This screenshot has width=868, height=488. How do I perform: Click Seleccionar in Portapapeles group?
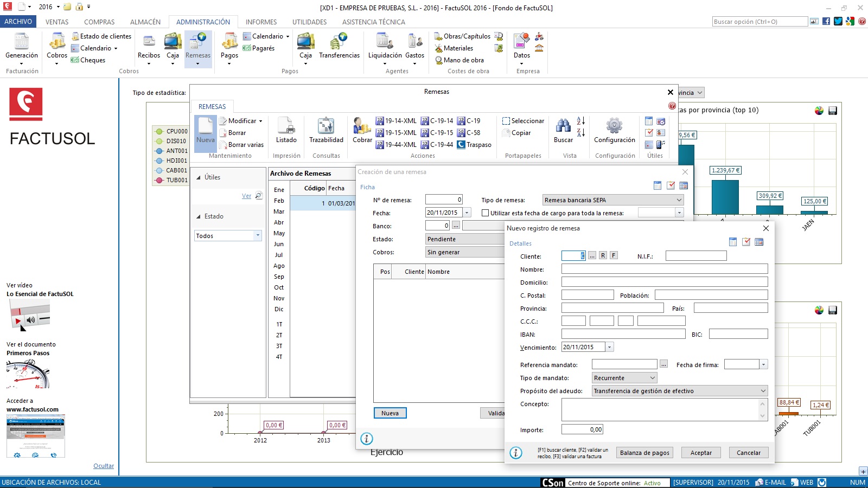click(523, 121)
